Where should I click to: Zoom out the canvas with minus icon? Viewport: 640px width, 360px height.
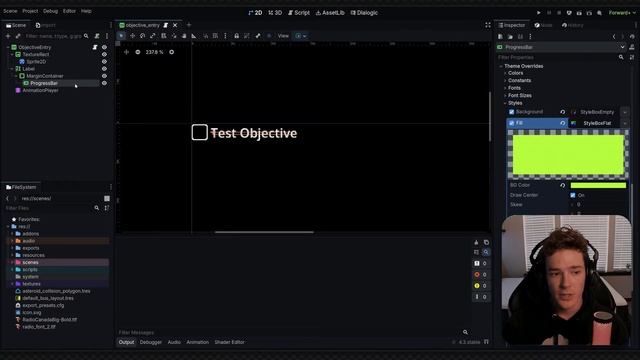[138, 52]
